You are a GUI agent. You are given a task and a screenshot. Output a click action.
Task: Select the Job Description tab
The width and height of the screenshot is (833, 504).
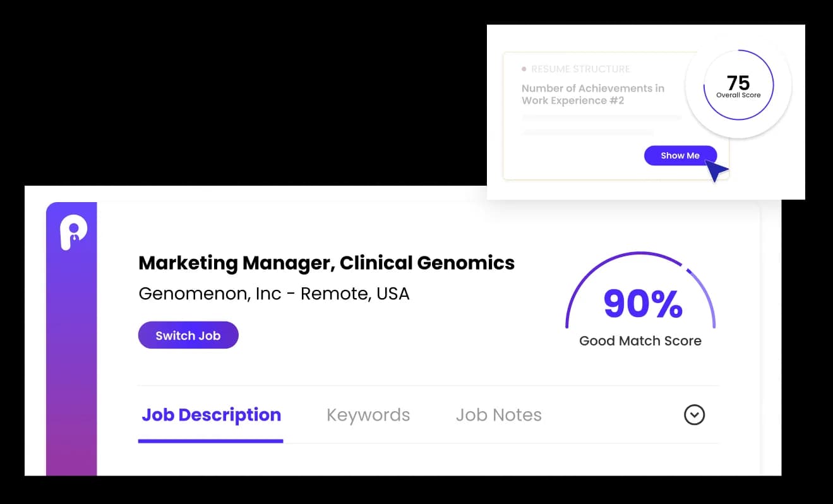coord(210,415)
